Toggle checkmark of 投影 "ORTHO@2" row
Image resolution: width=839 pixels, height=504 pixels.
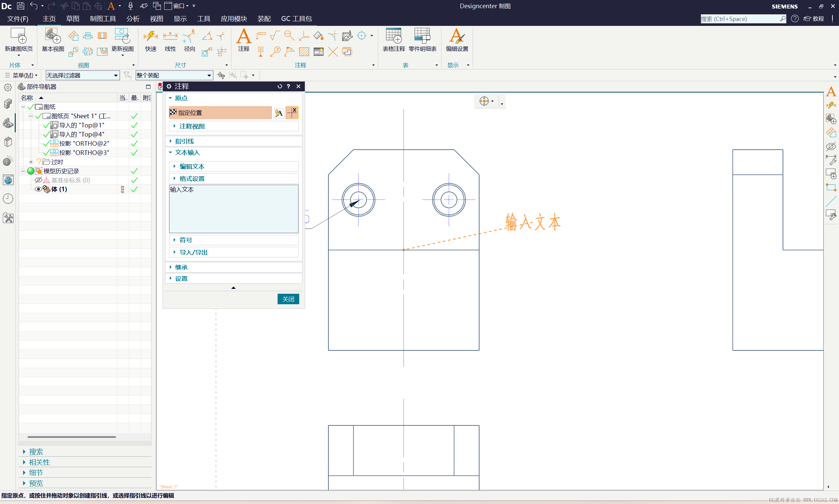47,143
